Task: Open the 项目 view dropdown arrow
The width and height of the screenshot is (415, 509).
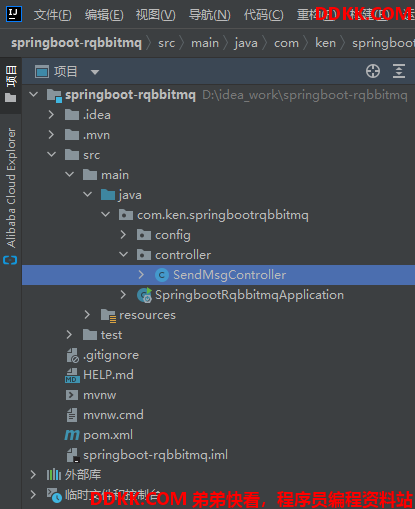Action: [x=95, y=72]
